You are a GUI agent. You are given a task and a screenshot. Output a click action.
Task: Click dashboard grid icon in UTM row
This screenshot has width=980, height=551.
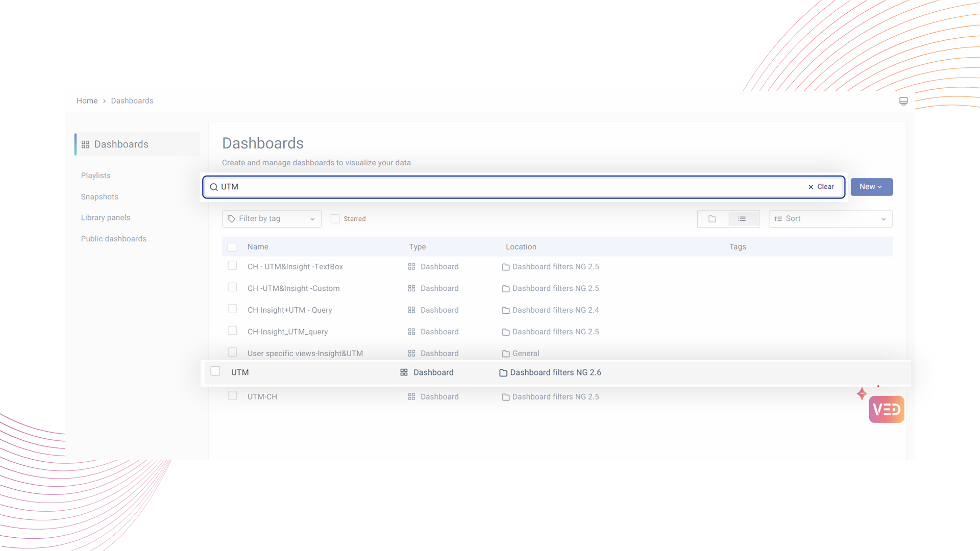click(x=404, y=372)
